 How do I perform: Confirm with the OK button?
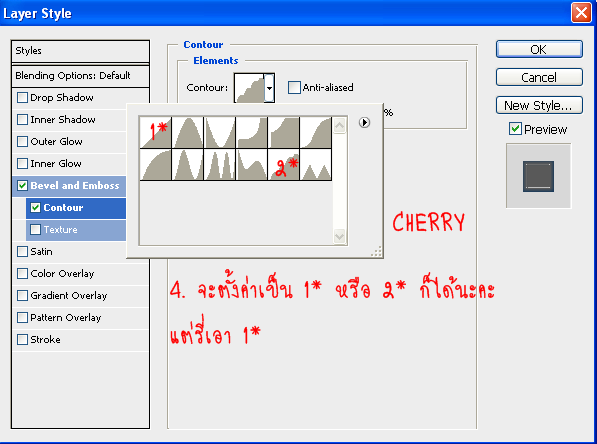click(x=539, y=50)
